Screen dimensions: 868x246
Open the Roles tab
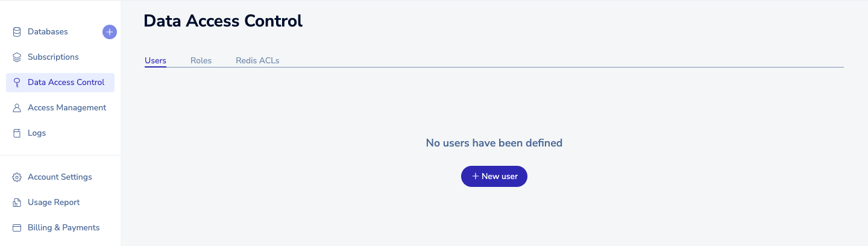201,60
